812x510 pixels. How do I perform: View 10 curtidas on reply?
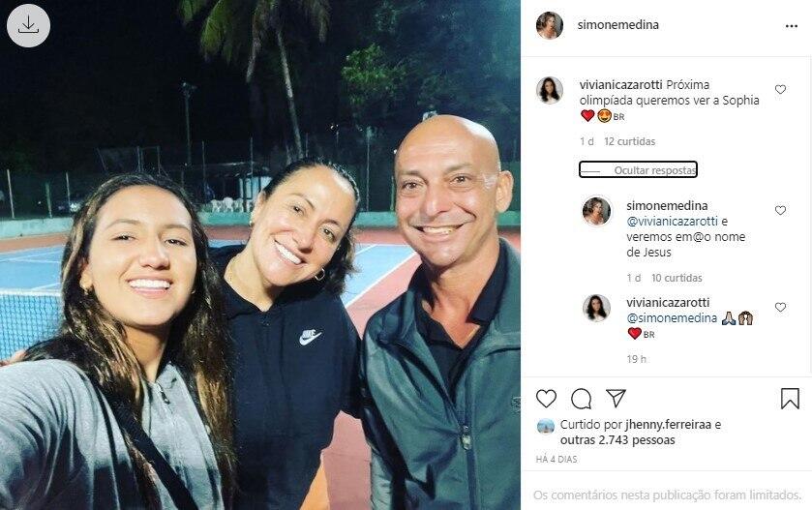(x=677, y=278)
